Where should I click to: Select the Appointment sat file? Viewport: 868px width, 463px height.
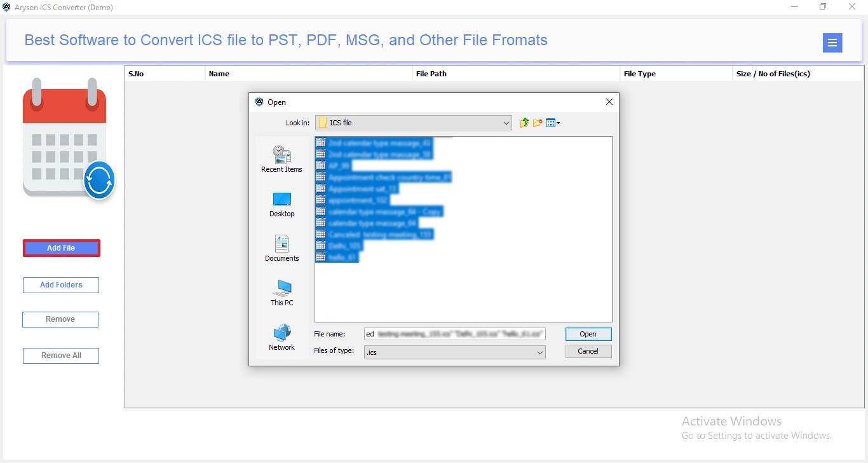[x=357, y=189]
